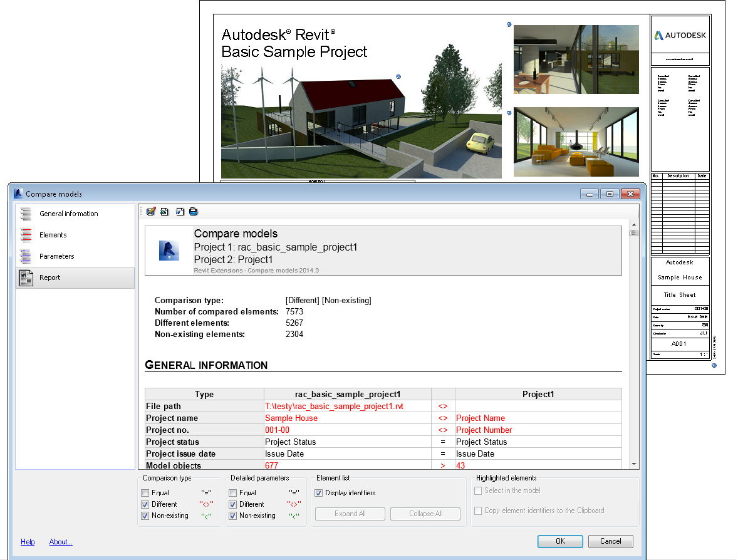Disable the Different detailed parameters checkbox
This screenshot has height=560, width=738.
point(232,504)
